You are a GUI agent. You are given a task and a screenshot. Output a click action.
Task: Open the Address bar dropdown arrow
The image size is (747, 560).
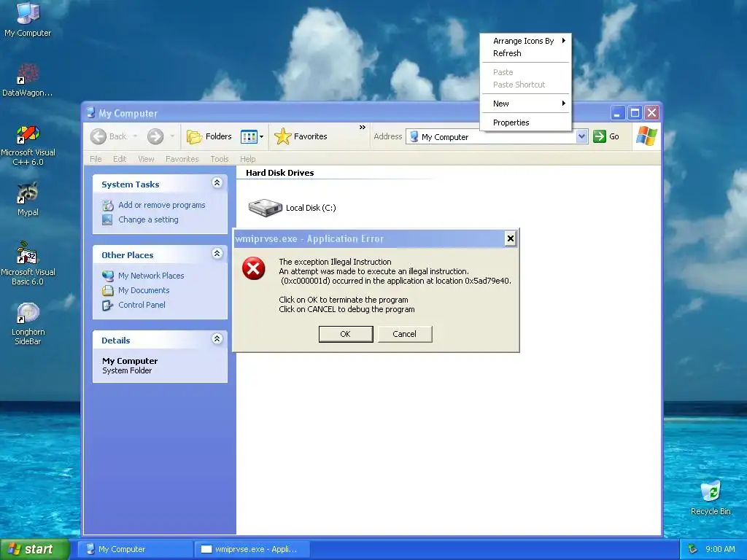click(x=581, y=136)
